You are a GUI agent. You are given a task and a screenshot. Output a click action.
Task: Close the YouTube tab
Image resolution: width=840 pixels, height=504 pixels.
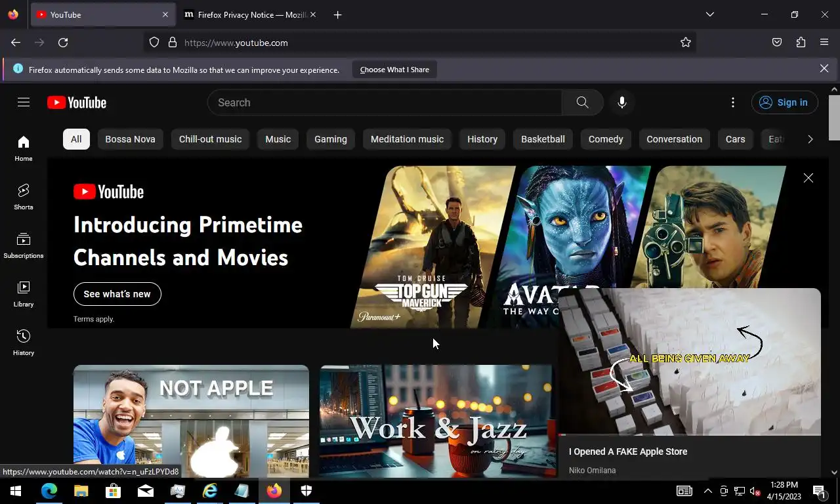pos(165,14)
